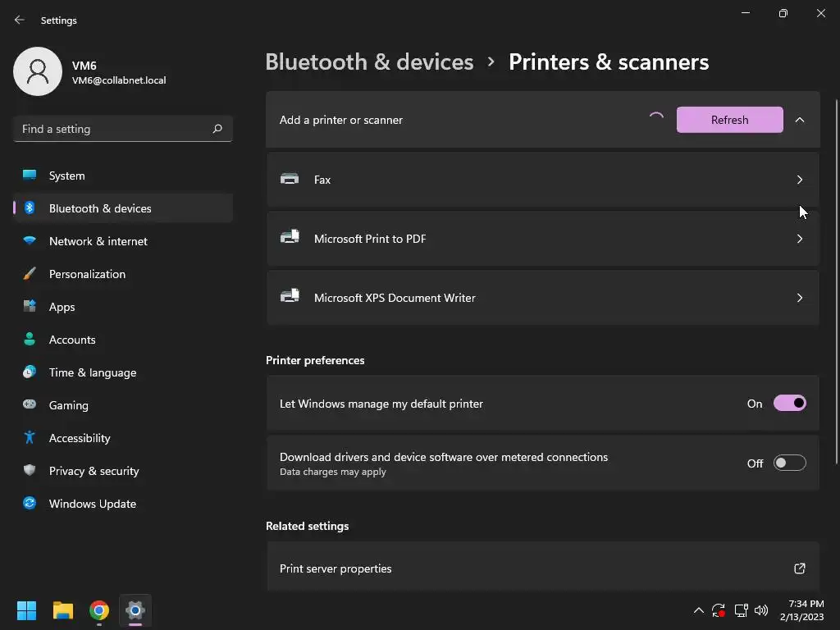Expand the Microsoft XPS Document Writer entry
840x630 pixels.
(x=799, y=298)
